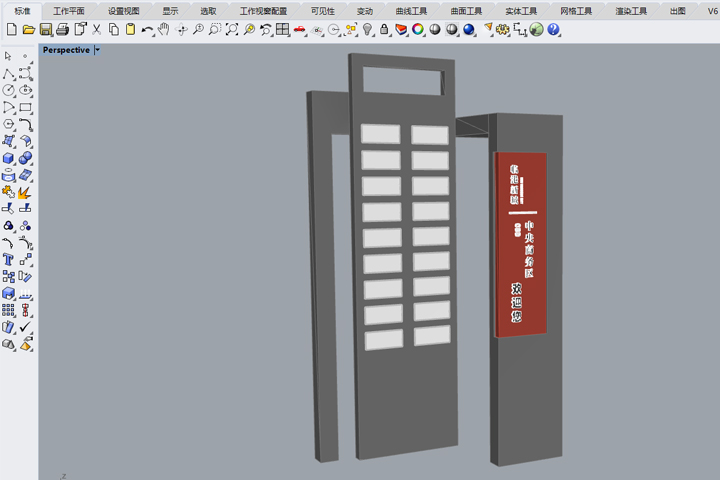720x480 pixels.
Task: Click the New file icon
Action: (x=12, y=30)
